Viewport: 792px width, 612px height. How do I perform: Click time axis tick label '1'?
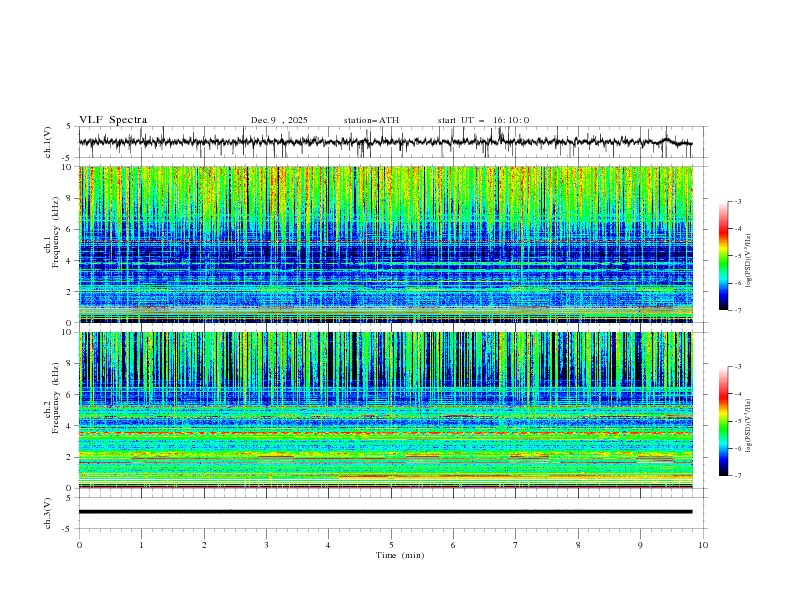pyautogui.click(x=141, y=545)
